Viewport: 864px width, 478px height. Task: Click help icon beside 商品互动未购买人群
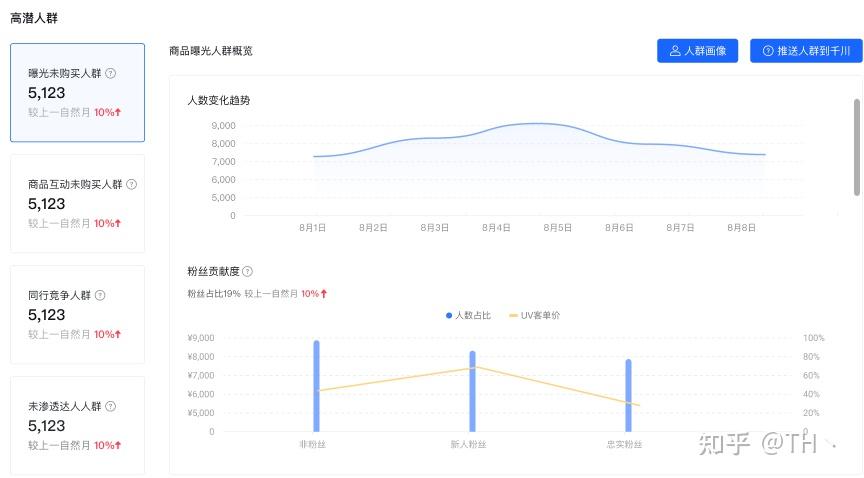click(x=132, y=184)
